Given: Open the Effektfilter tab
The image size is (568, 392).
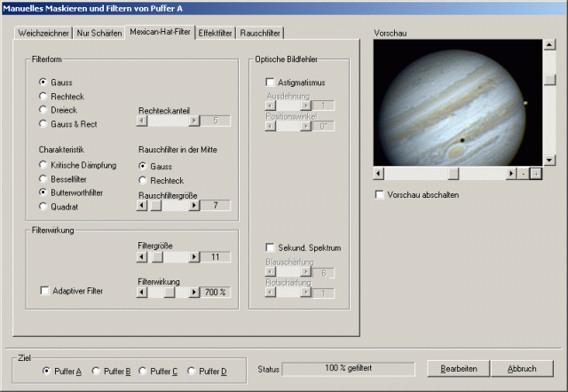Looking at the screenshot, I should 215,33.
